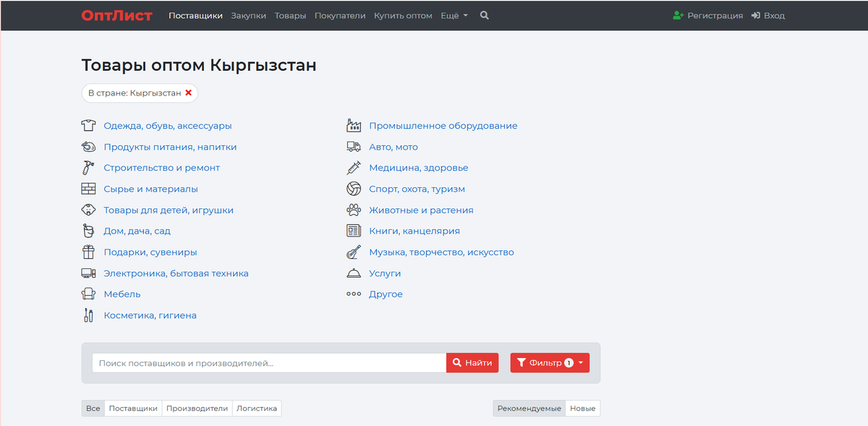
Task: Open Закупки in the top menu
Action: click(x=249, y=15)
